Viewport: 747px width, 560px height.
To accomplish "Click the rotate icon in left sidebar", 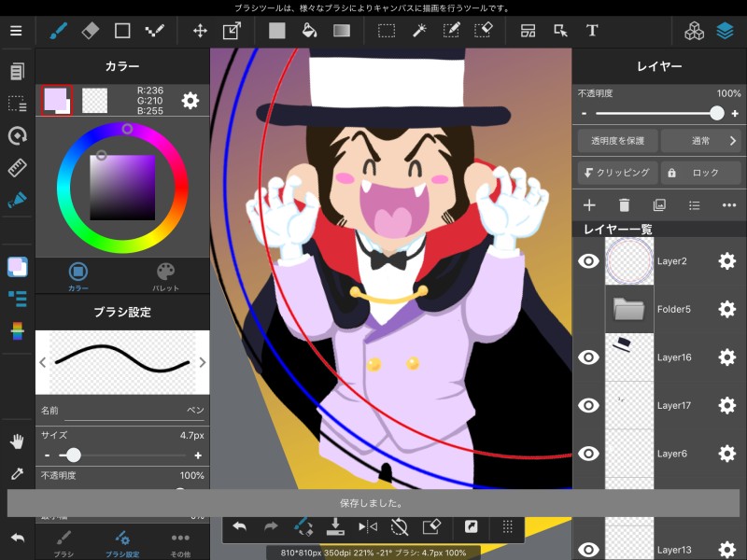I will pyautogui.click(x=17, y=135).
